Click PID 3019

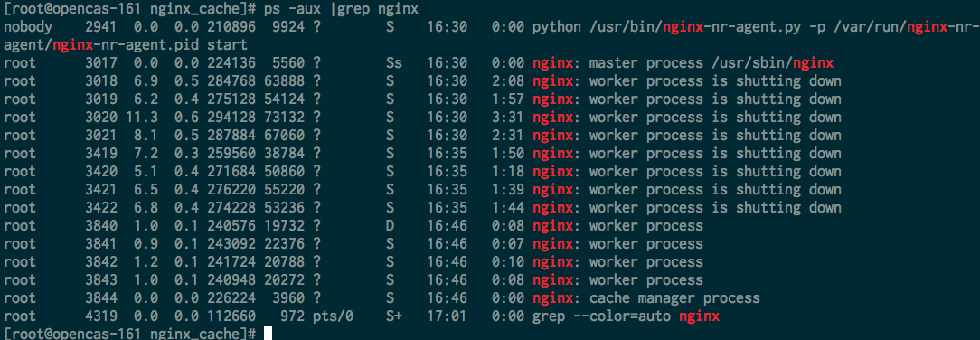pos(100,99)
